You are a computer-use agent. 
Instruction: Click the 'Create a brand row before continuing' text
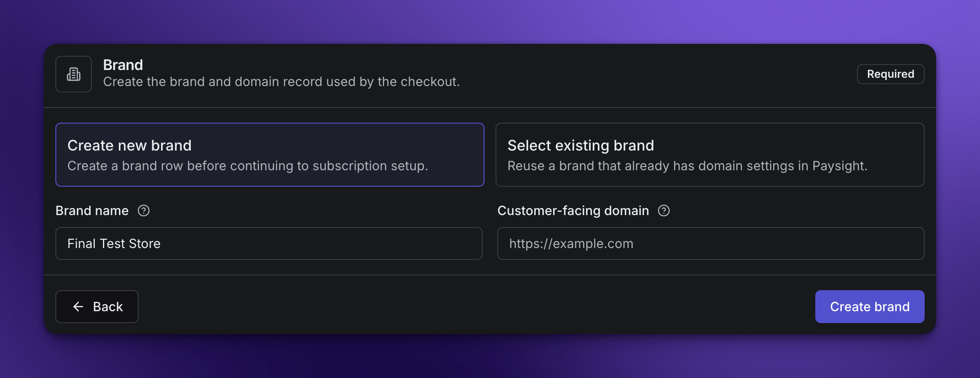point(248,166)
